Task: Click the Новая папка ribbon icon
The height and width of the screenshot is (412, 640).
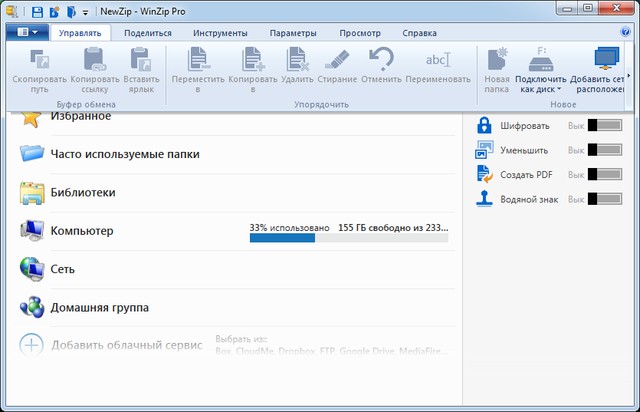Action: (496, 58)
